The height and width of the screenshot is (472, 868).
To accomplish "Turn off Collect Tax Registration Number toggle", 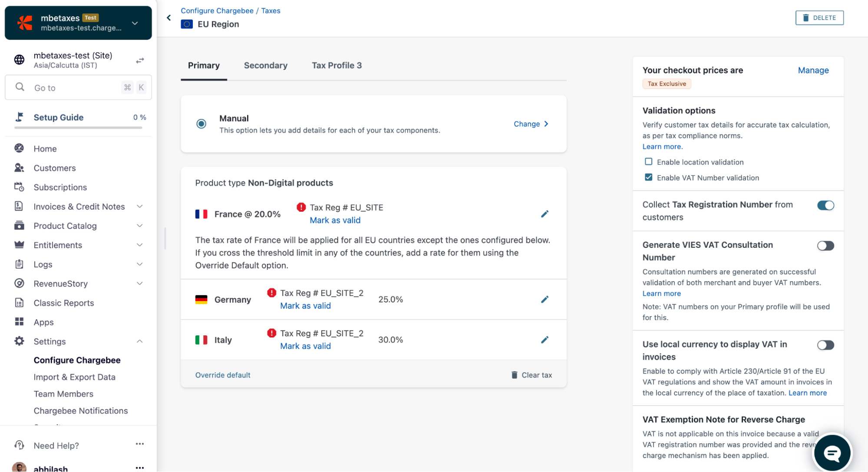I will pyautogui.click(x=825, y=205).
